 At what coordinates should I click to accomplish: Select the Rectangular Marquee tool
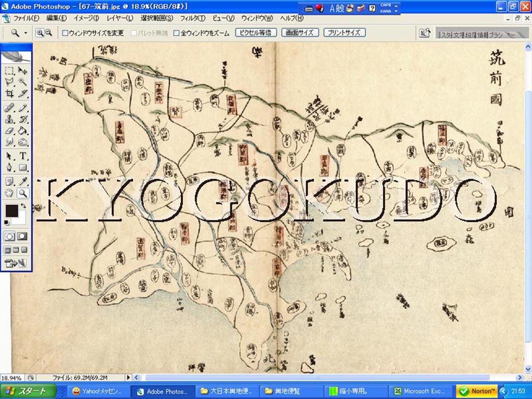tap(9, 70)
